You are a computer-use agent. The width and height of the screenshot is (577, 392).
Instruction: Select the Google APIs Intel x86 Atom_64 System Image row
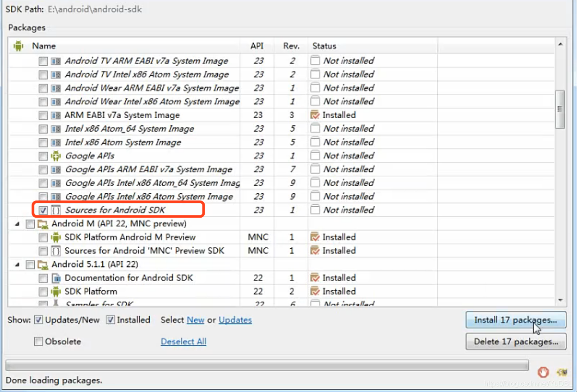pos(282,183)
